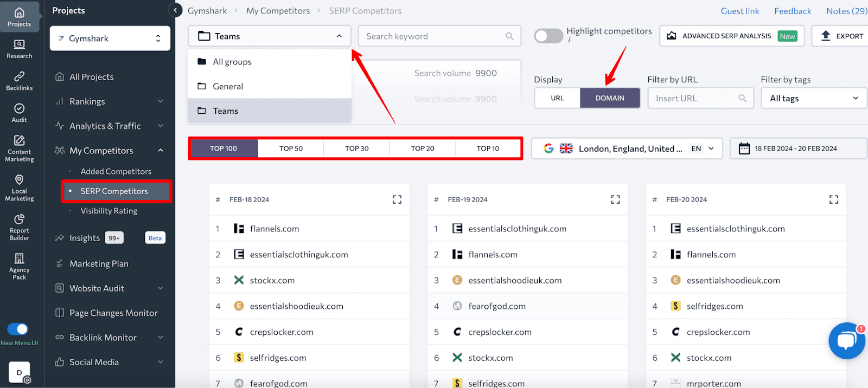The height and width of the screenshot is (388, 868).
Task: Go to Gymshark breadcrumb
Action: coord(207,11)
